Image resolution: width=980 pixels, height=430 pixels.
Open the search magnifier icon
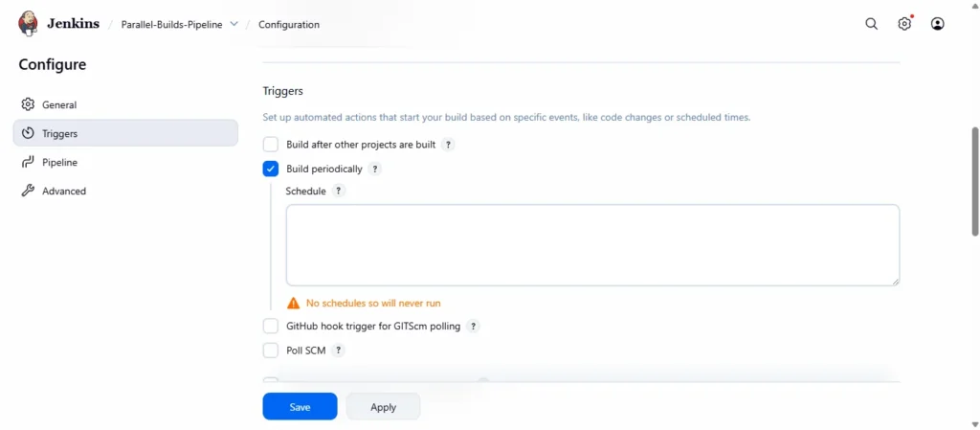pos(871,24)
